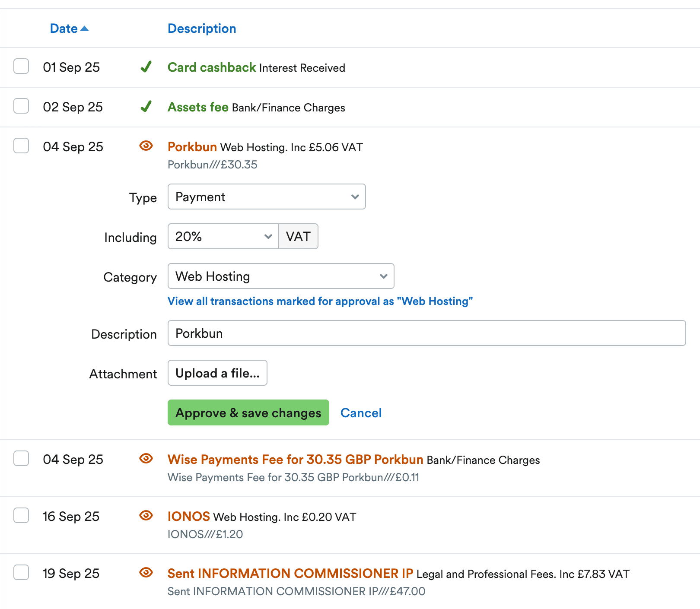Open the Type dropdown showing Payment
Viewport: 700px width, 609px height.
click(x=267, y=197)
